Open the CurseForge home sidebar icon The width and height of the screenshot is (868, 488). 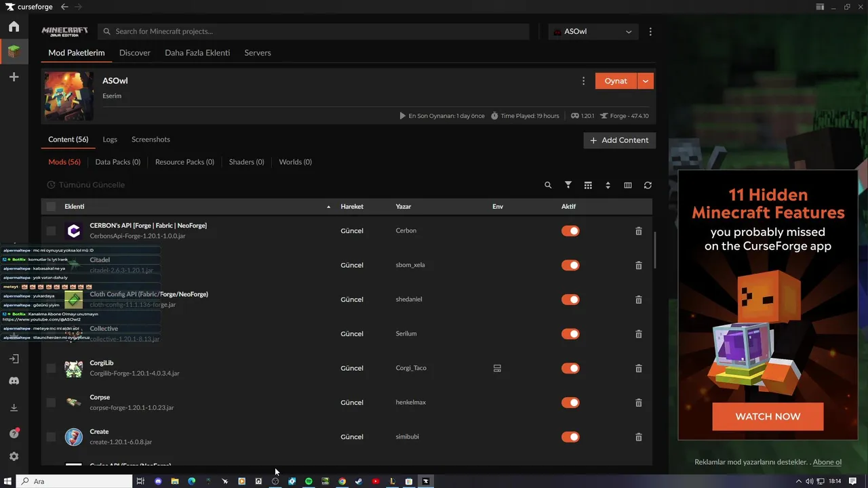[14, 27]
